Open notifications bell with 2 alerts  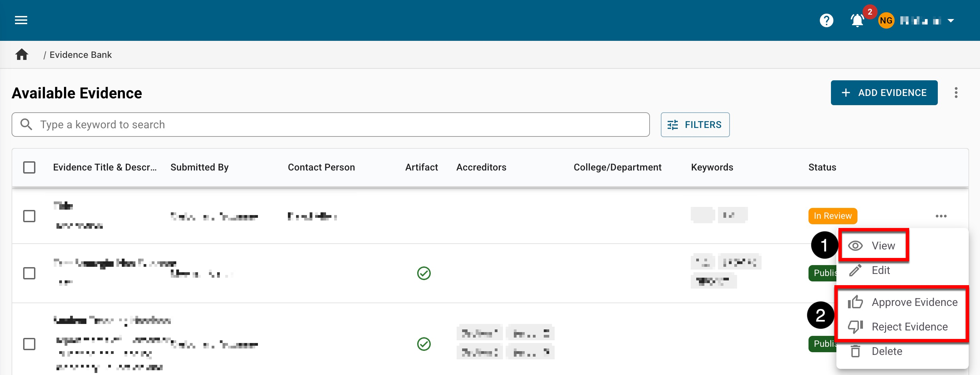coord(857,20)
